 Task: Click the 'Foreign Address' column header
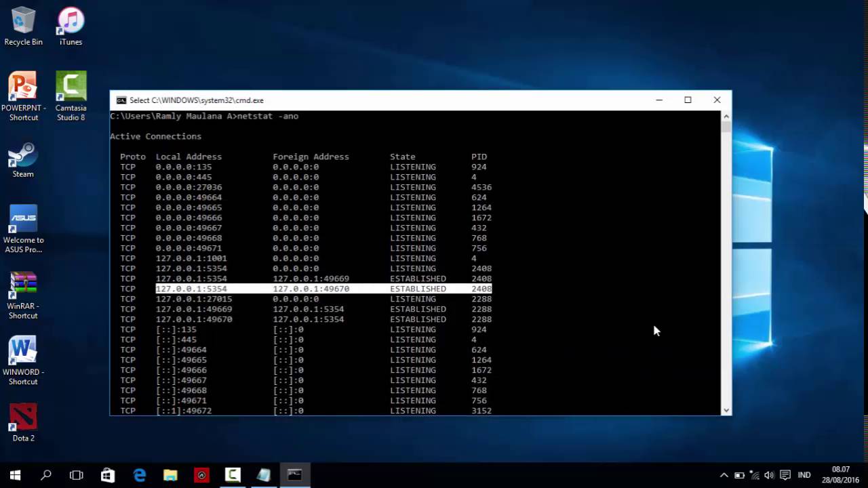[311, 157]
